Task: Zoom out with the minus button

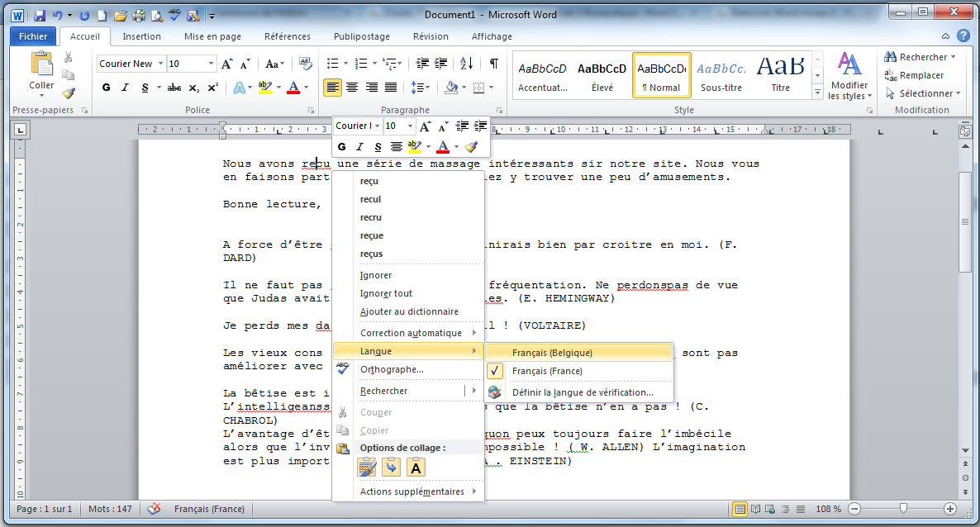Action: (855, 509)
